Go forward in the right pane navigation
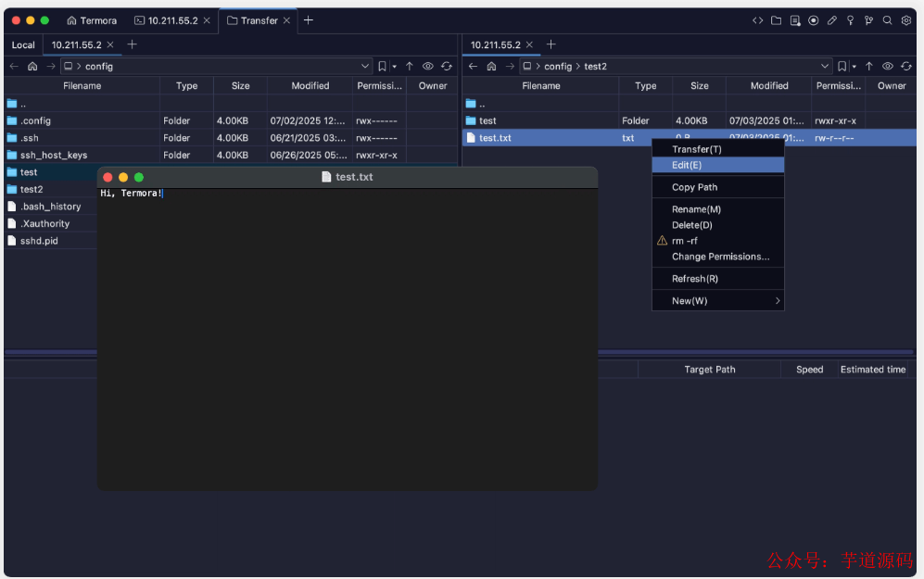This screenshot has height=579, width=924. click(x=510, y=67)
